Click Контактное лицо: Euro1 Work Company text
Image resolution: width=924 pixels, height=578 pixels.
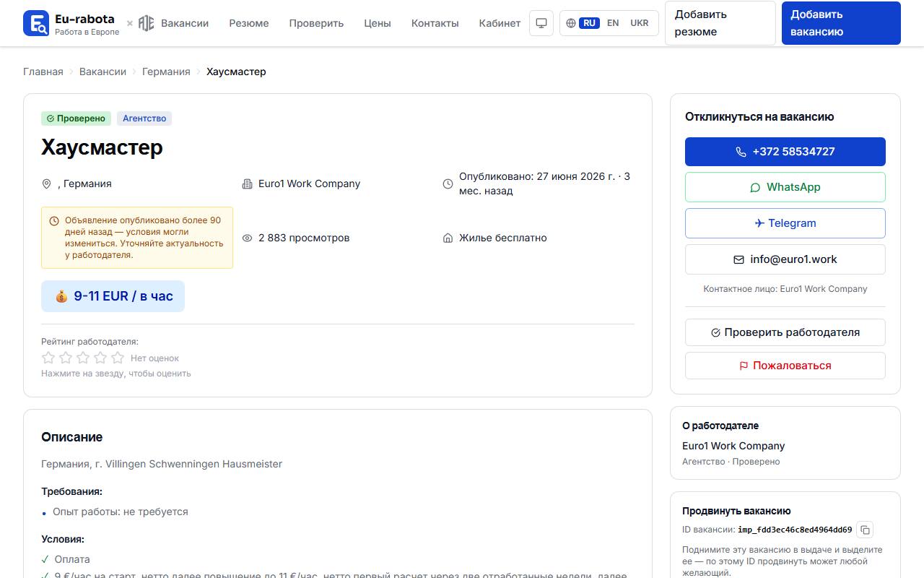tap(785, 289)
